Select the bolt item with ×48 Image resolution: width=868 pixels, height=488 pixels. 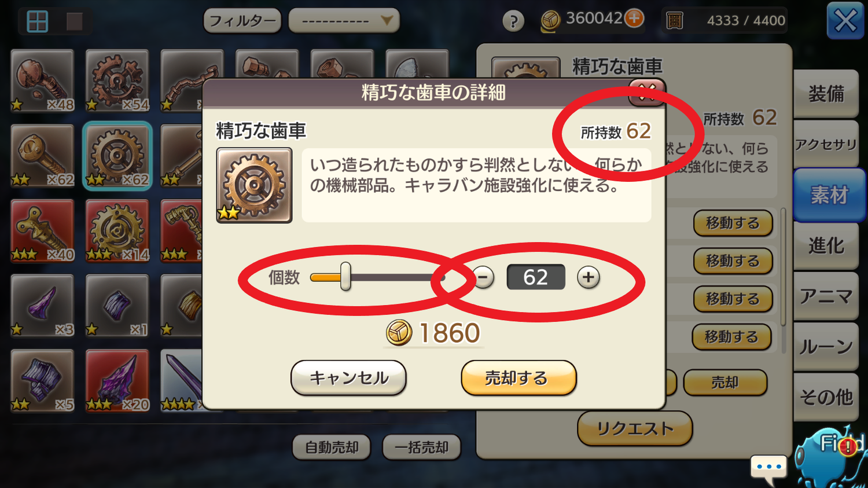(x=43, y=81)
